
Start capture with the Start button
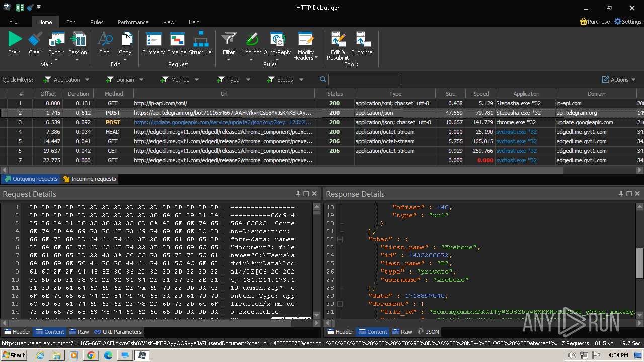pos(15,43)
